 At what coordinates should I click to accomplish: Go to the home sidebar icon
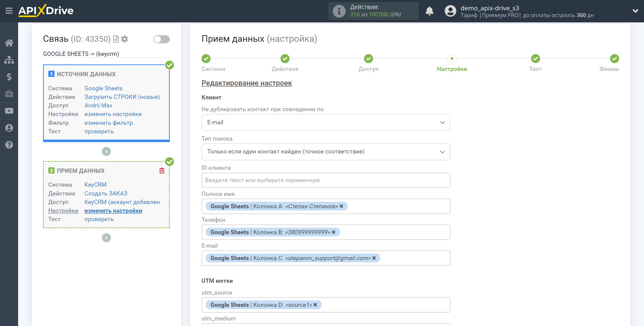(x=9, y=43)
